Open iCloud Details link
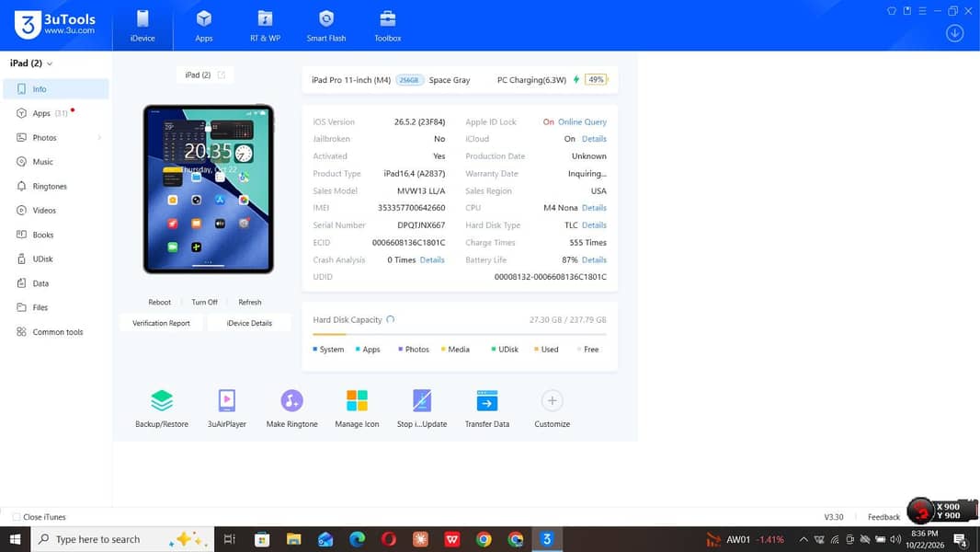The height and width of the screenshot is (552, 980). pos(595,139)
